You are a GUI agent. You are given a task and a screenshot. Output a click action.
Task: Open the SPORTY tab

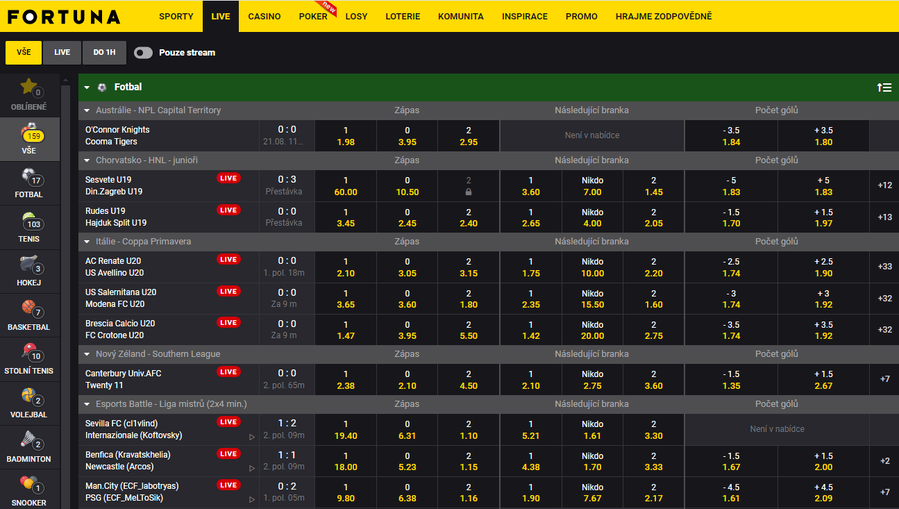click(176, 17)
